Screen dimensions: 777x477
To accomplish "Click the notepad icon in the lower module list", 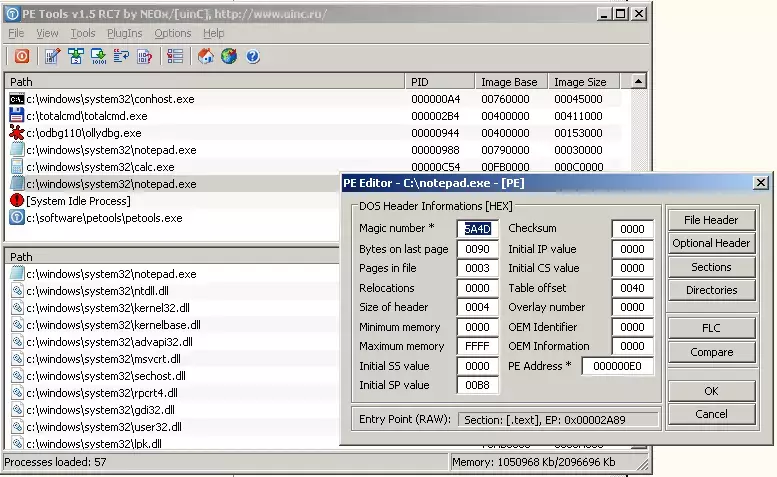I will (17, 273).
